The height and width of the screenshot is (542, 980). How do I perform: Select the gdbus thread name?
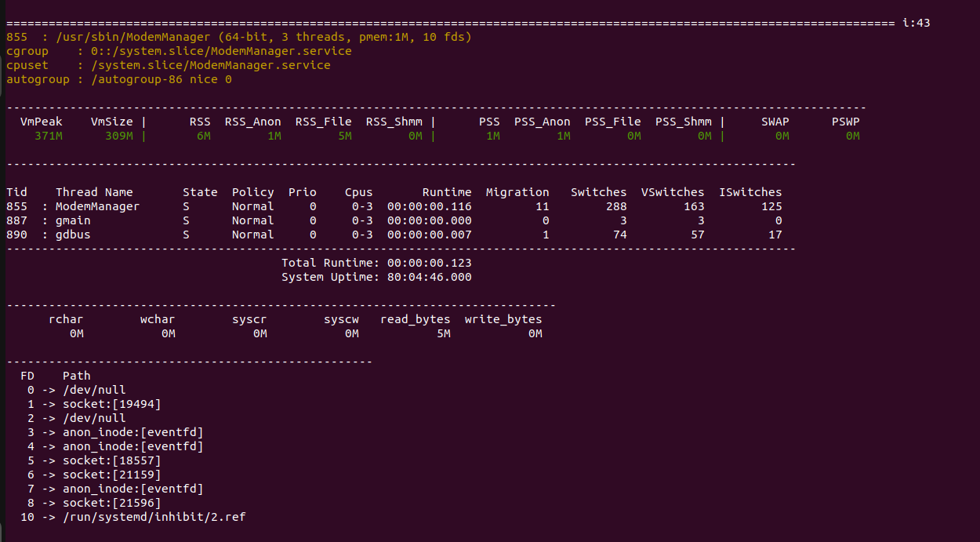[73, 235]
